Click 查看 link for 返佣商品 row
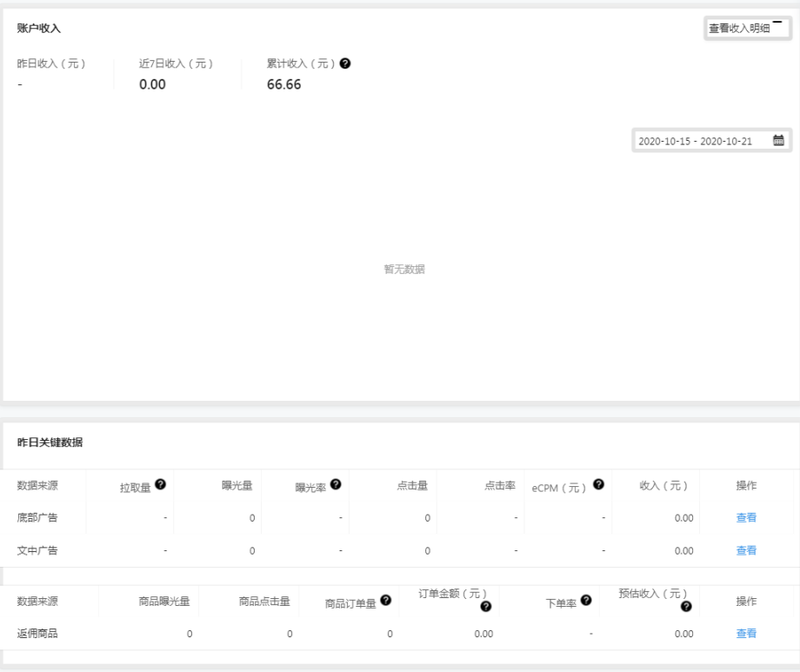This screenshot has height=672, width=800. (746, 634)
